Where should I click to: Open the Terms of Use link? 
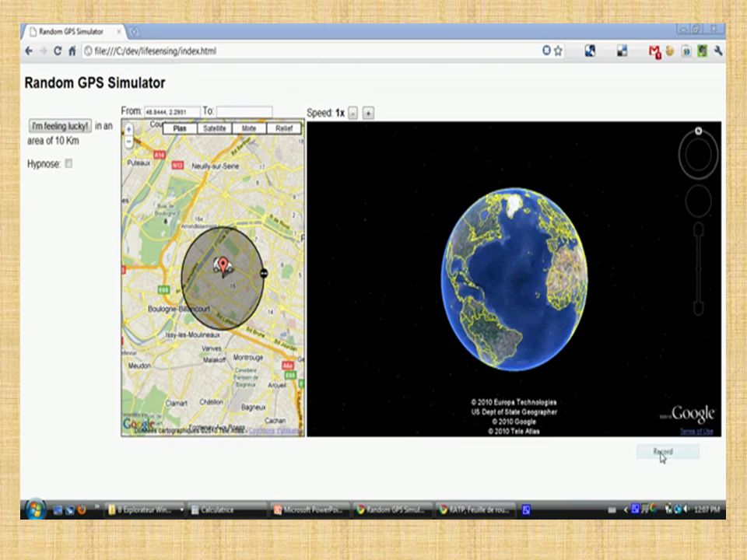[696, 432]
